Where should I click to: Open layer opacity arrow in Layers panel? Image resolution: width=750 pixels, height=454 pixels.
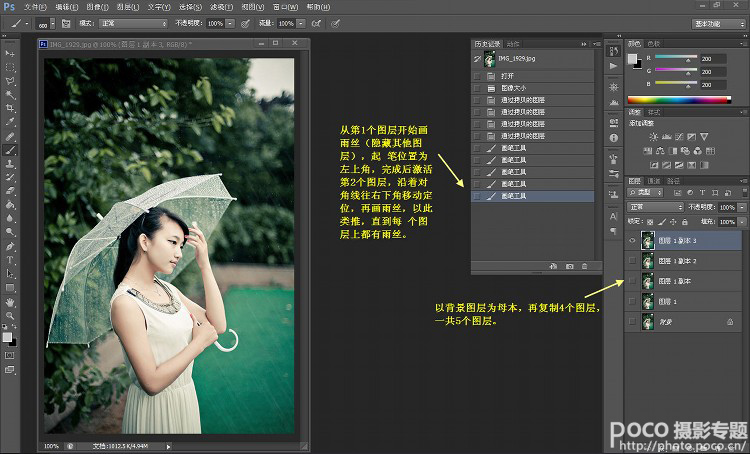tap(742, 207)
